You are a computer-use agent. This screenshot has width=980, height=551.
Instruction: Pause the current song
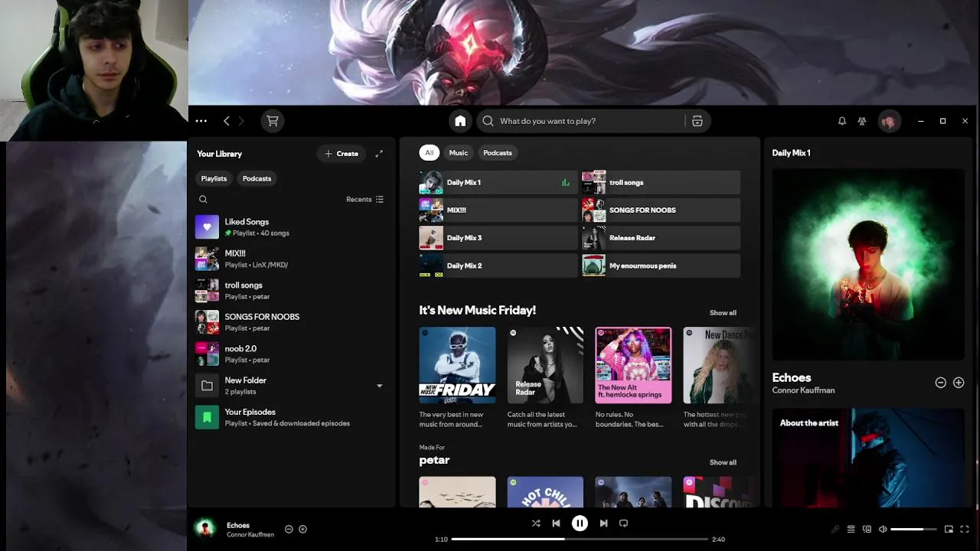pos(580,523)
